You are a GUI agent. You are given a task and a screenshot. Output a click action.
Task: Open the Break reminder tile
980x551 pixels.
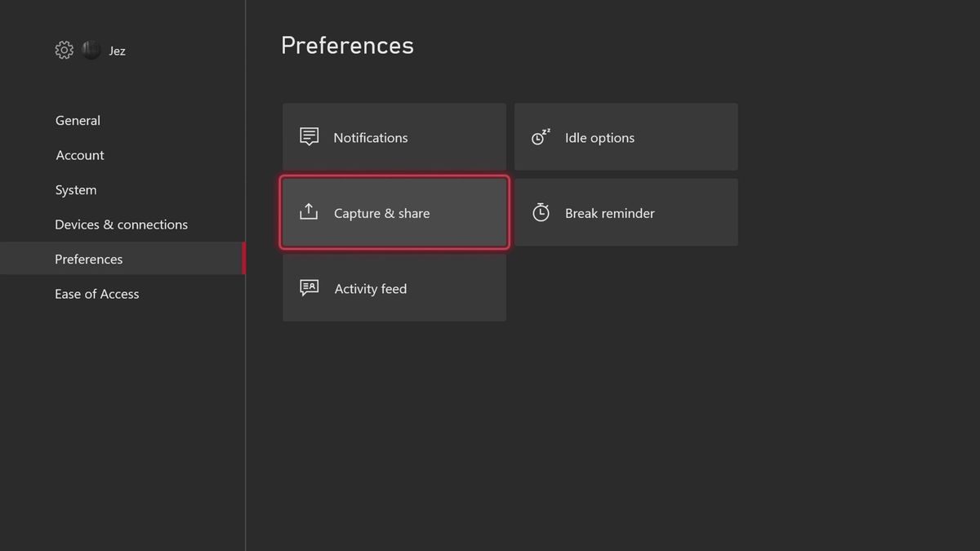pyautogui.click(x=626, y=212)
